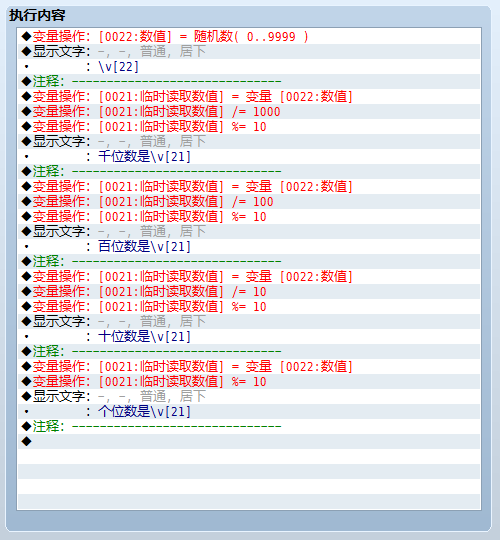Select 显示文字 header row above \v[22]
This screenshot has width=500, height=540.
(x=249, y=52)
